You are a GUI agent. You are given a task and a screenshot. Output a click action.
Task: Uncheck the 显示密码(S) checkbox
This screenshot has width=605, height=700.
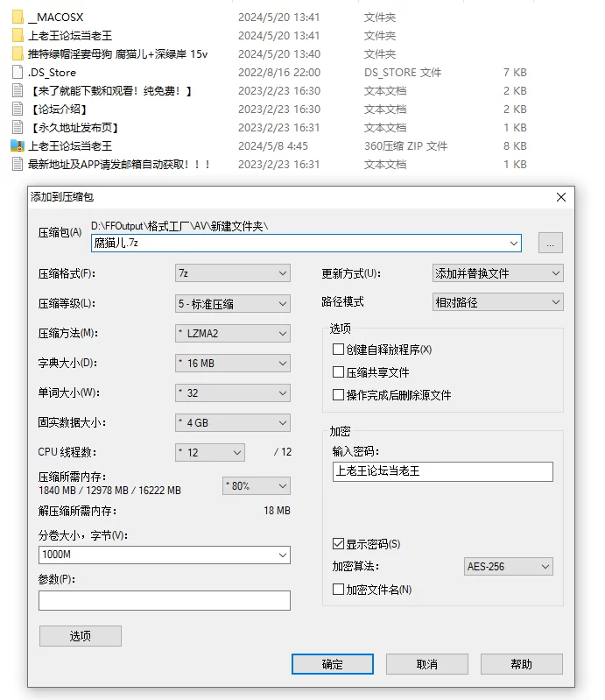pos(338,544)
